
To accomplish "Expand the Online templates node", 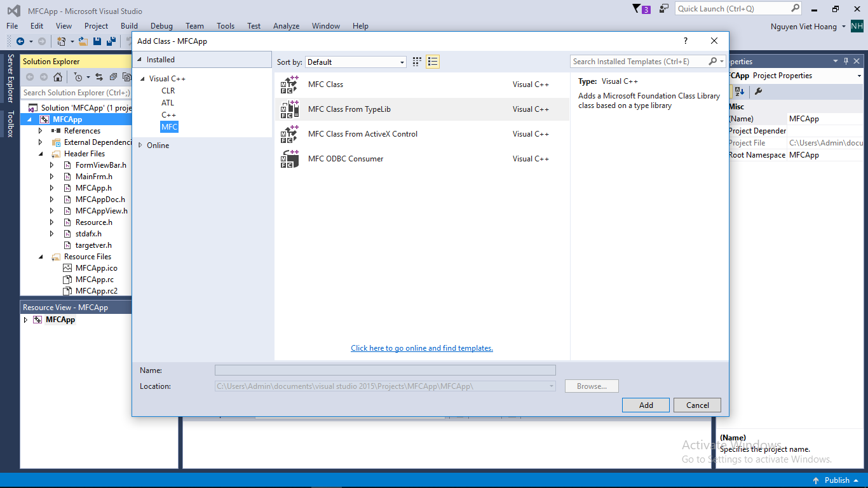I will [141, 146].
